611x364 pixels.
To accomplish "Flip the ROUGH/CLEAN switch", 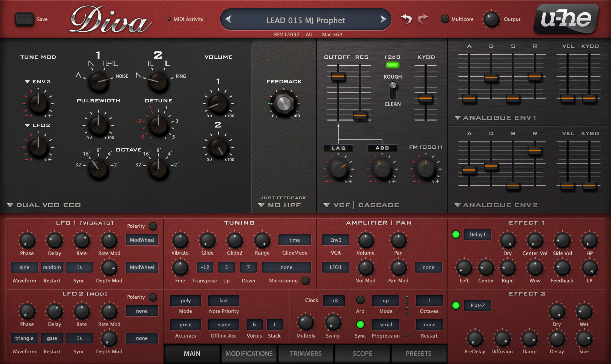I will pos(393,90).
